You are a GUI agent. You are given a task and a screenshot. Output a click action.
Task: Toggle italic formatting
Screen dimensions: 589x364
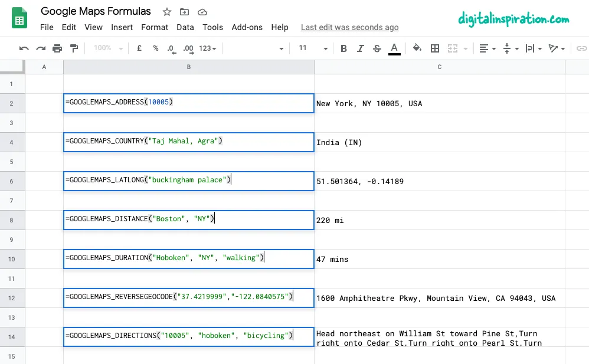(361, 48)
